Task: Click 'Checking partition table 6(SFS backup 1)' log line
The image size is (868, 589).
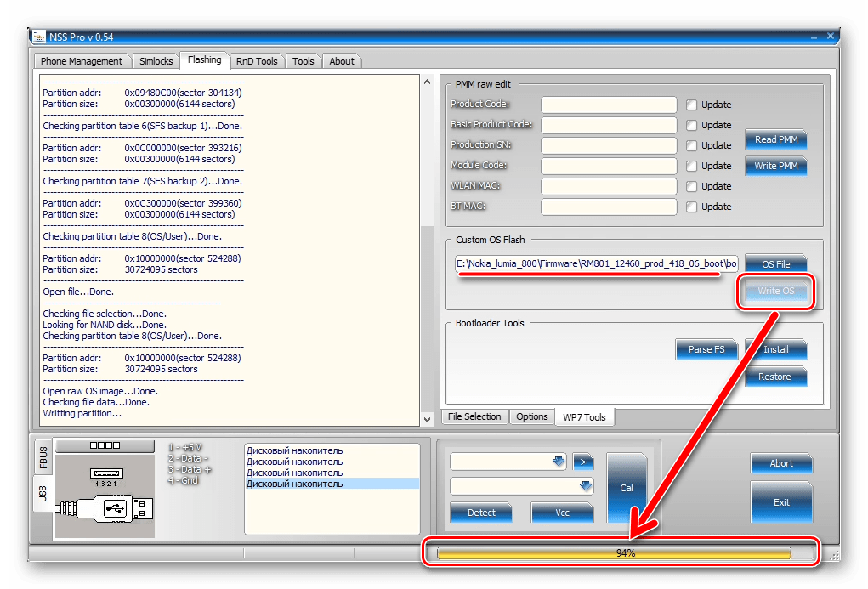Action: [142, 126]
